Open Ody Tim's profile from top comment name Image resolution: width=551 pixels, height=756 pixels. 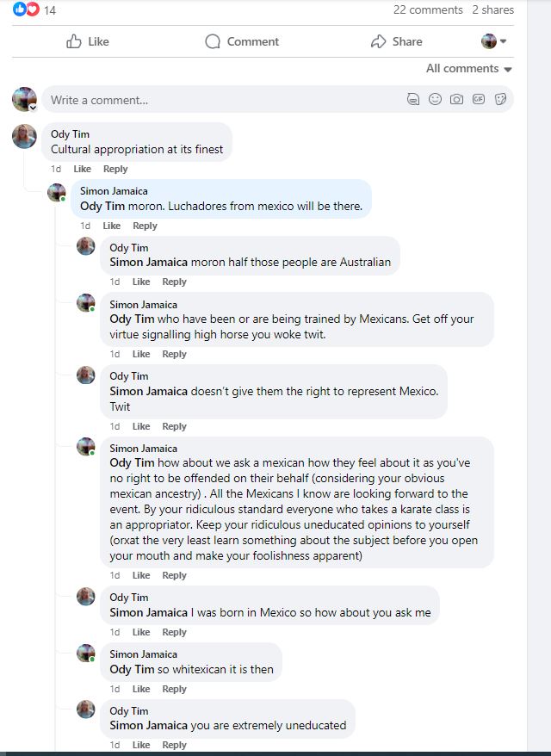point(70,134)
